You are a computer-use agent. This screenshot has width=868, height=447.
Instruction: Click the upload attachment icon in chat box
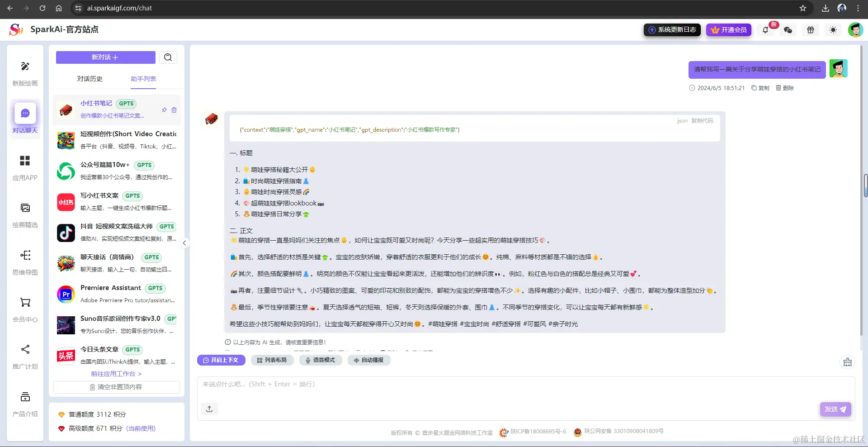coord(209,409)
